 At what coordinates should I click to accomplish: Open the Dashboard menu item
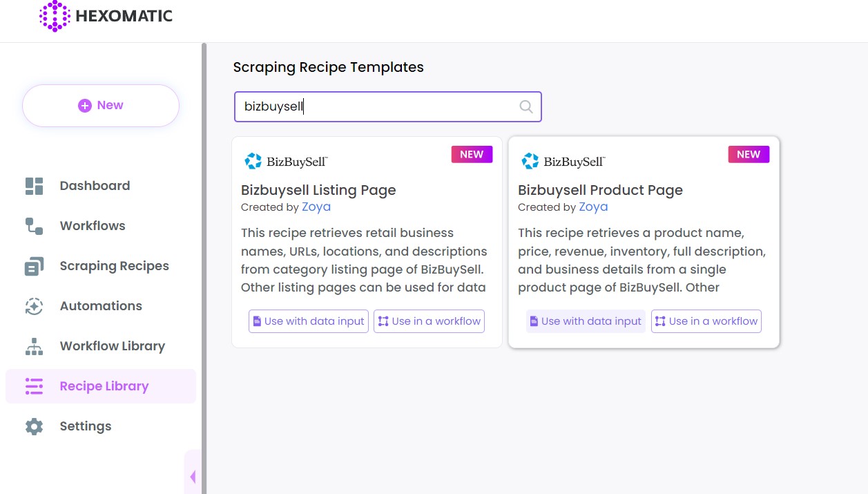click(95, 186)
